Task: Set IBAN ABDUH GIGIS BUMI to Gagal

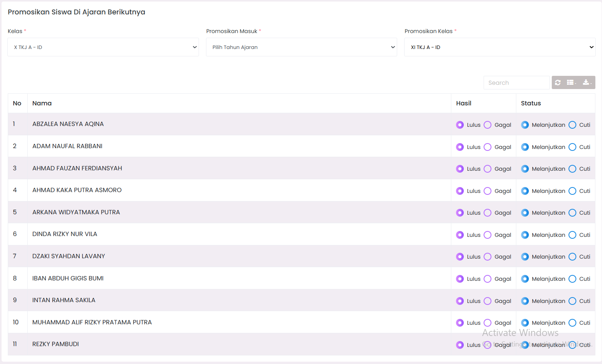Action: click(x=488, y=279)
